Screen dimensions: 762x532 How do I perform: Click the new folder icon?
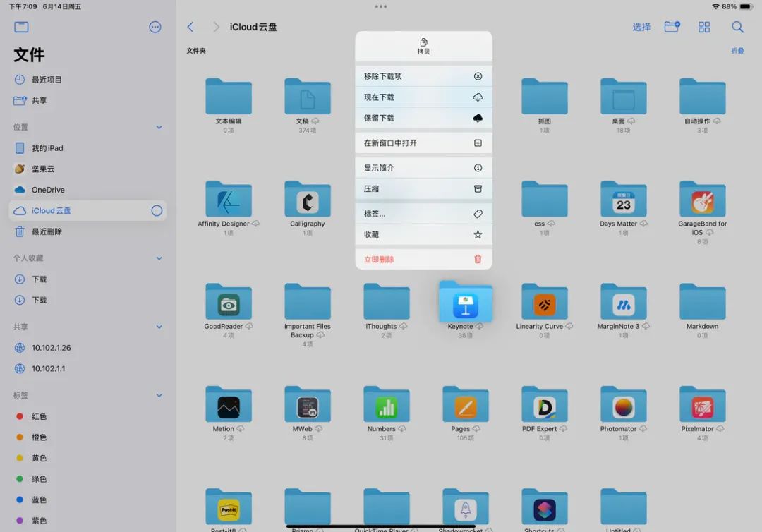672,27
